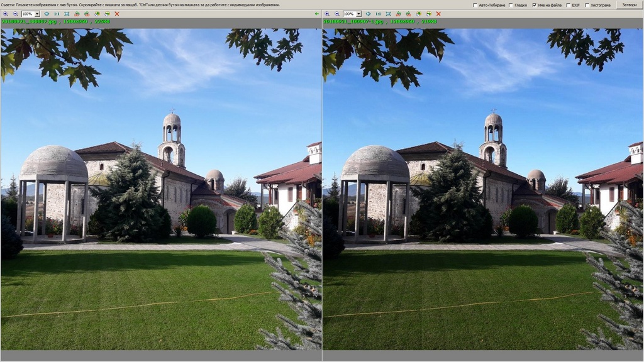Click file name 20180921_100907-1.jpg in right pane
Viewport: 644px width, 362px height.
coord(353,21)
